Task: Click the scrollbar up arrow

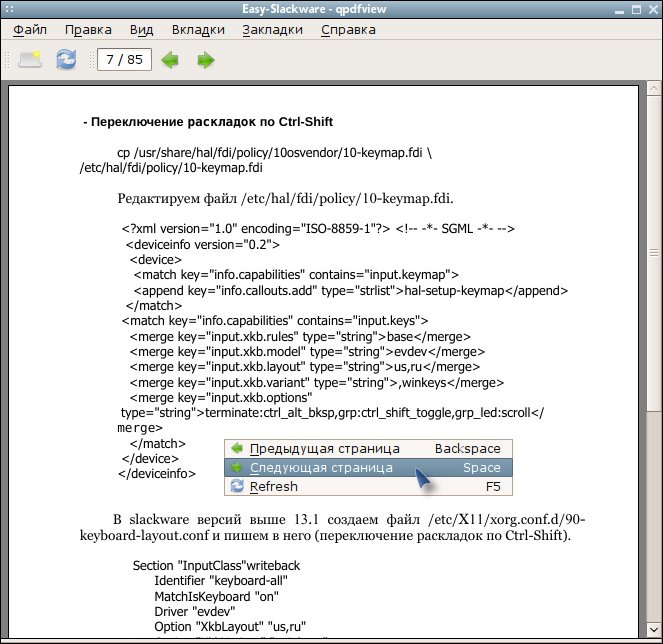Action: tap(654, 88)
